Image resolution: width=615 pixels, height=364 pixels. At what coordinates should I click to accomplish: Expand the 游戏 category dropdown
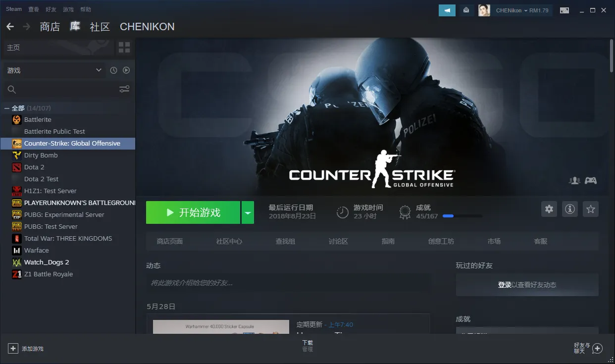(x=99, y=70)
